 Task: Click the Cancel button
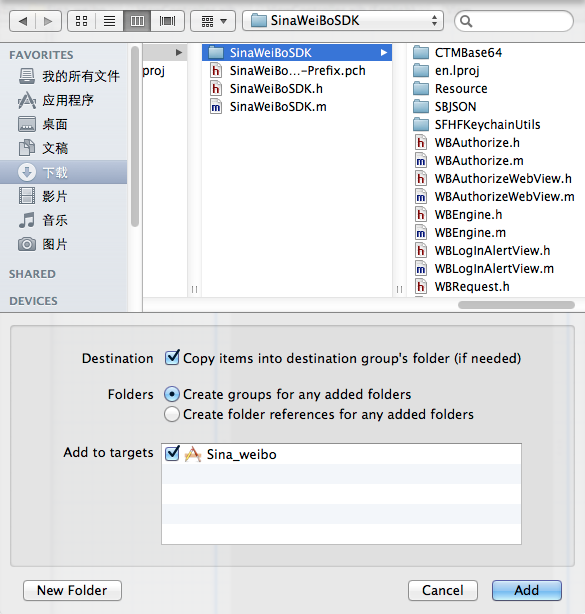click(x=443, y=591)
